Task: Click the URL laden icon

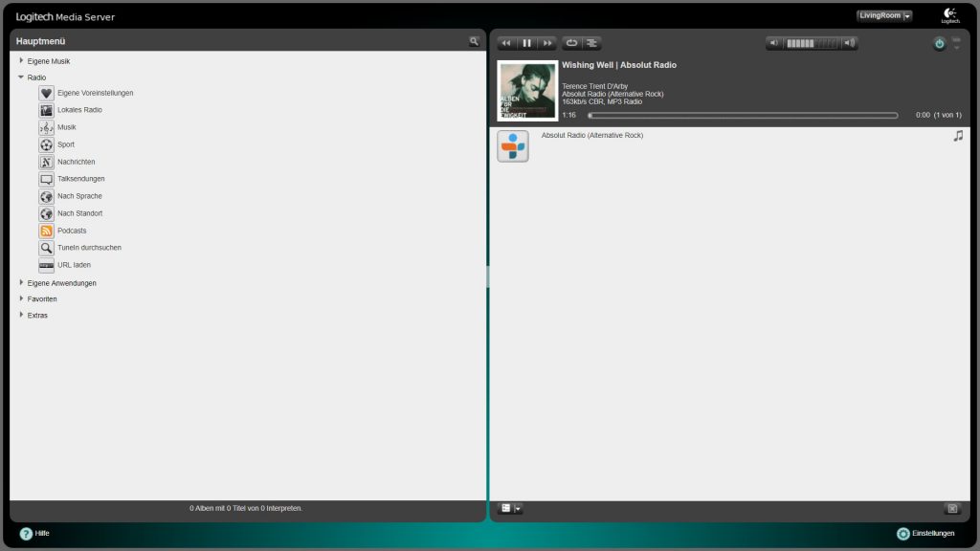Action: click(46, 265)
